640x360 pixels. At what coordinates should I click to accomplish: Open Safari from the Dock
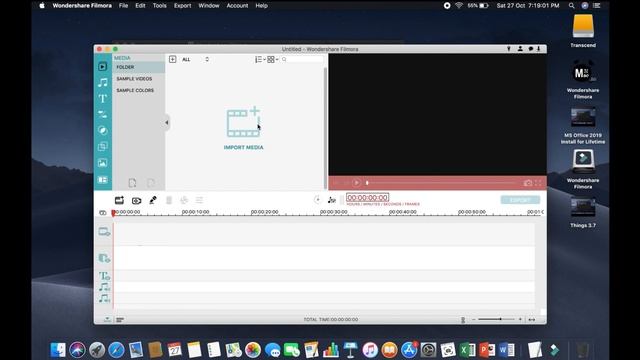coord(116,350)
